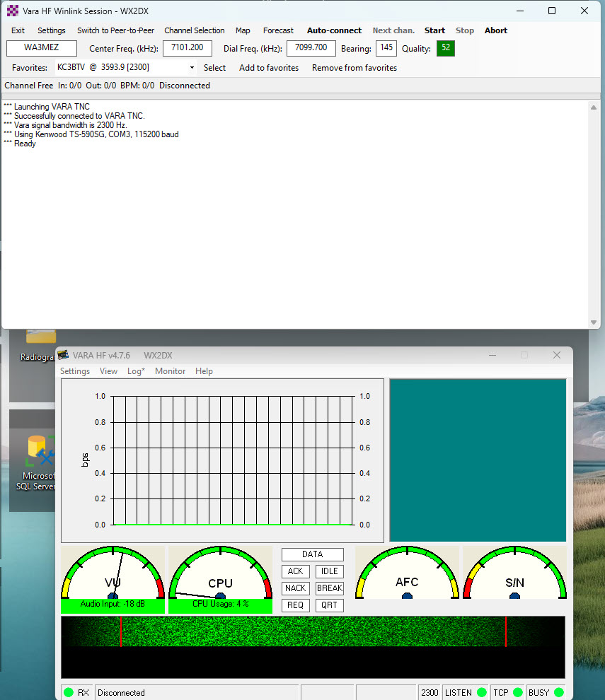Click Add to favorites

tap(269, 68)
